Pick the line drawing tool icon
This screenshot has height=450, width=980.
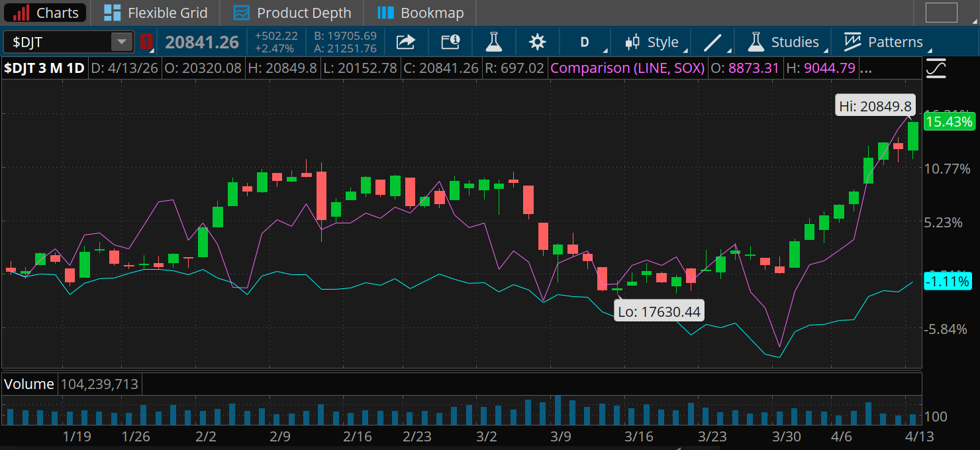[x=712, y=41]
